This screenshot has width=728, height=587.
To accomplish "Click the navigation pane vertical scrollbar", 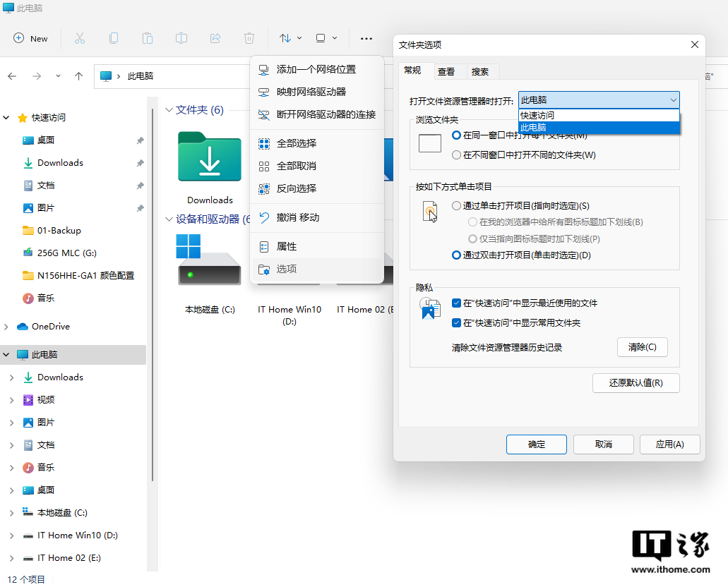I will click(153, 296).
